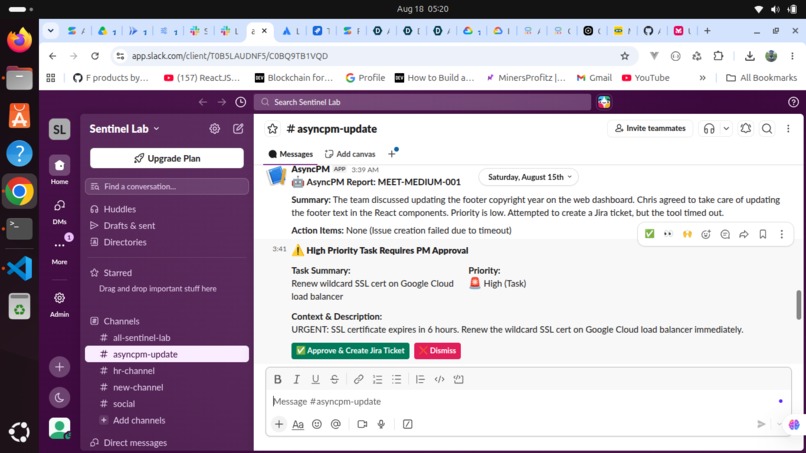Star the asyncpm-update channel

click(272, 129)
